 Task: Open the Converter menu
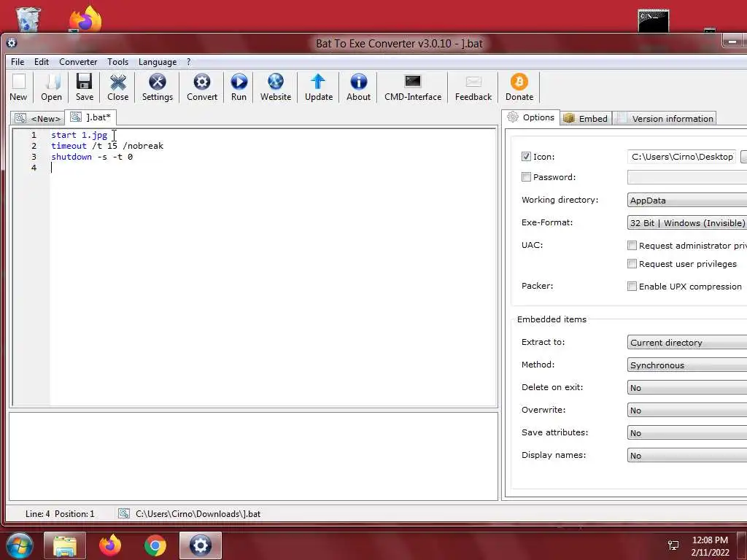tap(78, 62)
